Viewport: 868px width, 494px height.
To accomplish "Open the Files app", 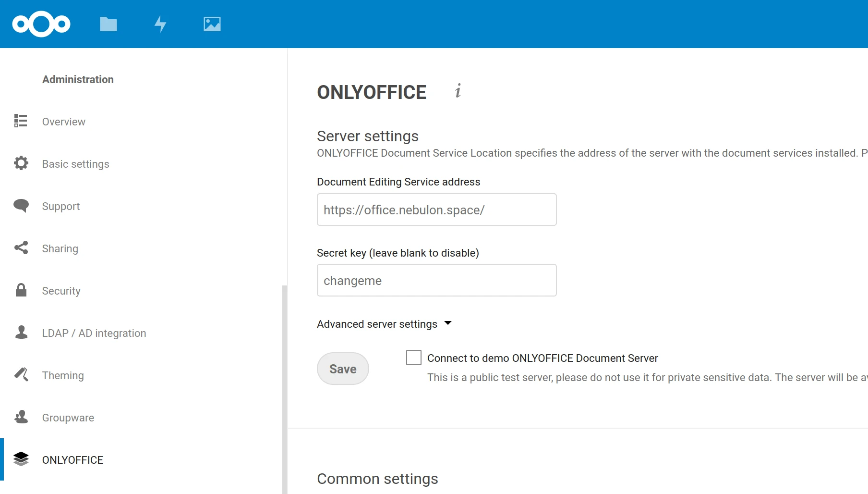I will click(x=108, y=24).
